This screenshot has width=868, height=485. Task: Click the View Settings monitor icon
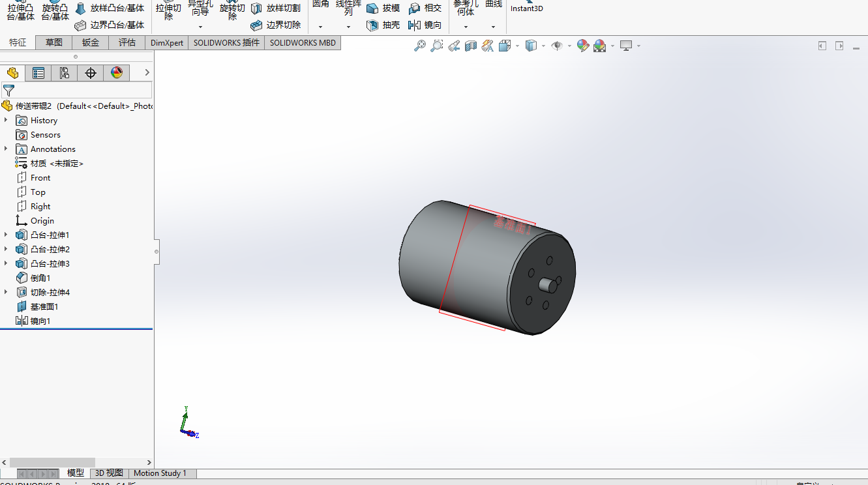coord(627,46)
